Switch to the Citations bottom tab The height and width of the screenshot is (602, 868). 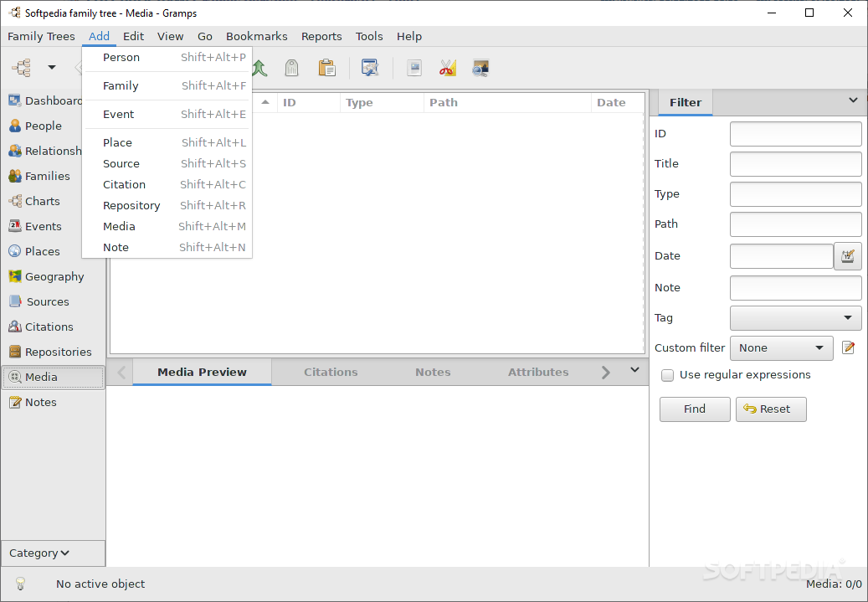(x=331, y=372)
